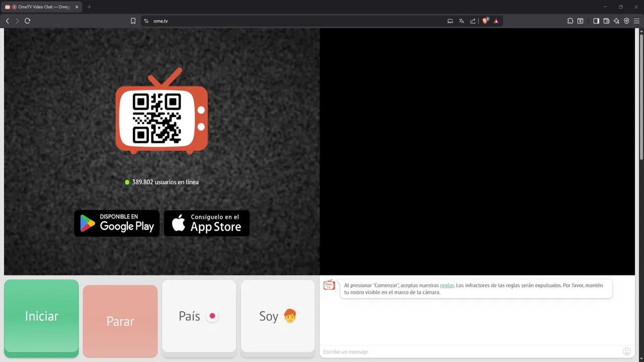Image resolution: width=644 pixels, height=362 pixels.
Task: Open the Google Play download badge
Action: (117, 223)
